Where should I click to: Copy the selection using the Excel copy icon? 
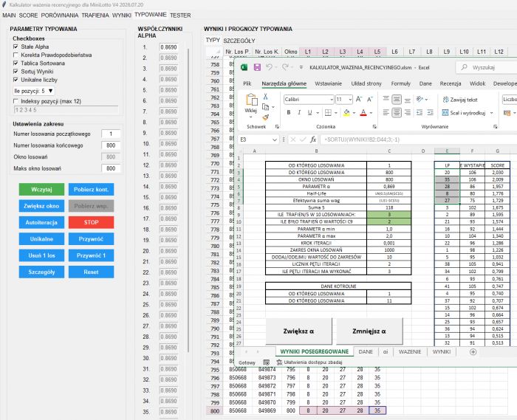[265, 107]
